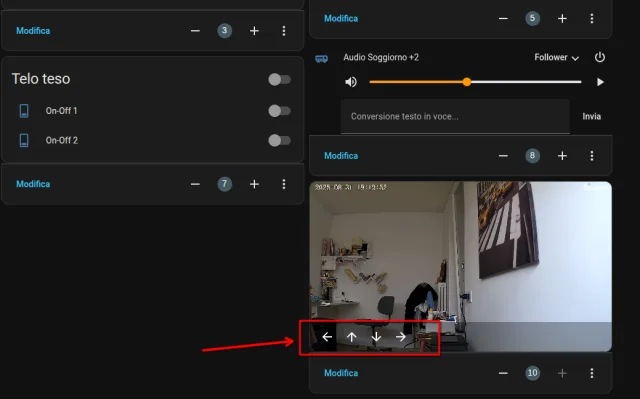Click the Invia button
The image size is (640, 399).
click(x=591, y=117)
